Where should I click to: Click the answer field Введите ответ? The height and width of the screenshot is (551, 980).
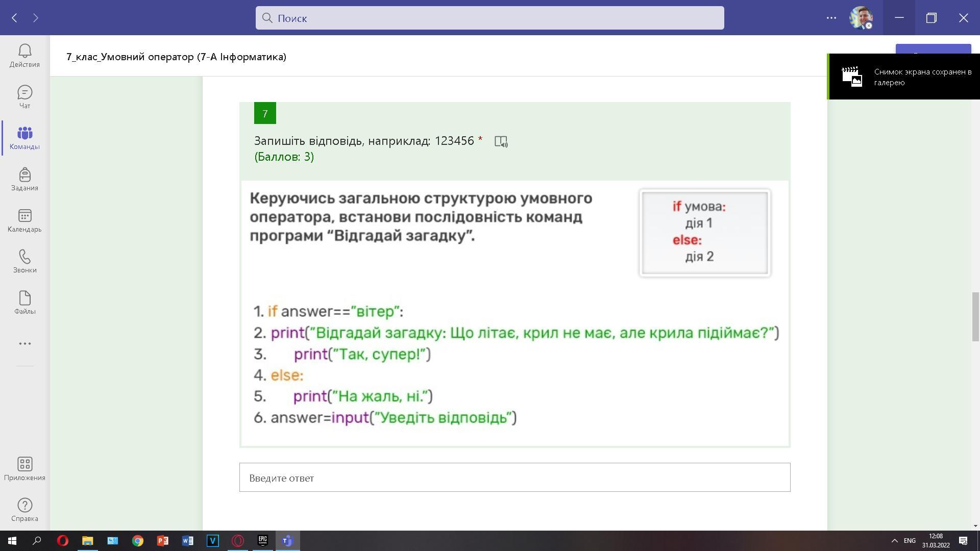(514, 478)
